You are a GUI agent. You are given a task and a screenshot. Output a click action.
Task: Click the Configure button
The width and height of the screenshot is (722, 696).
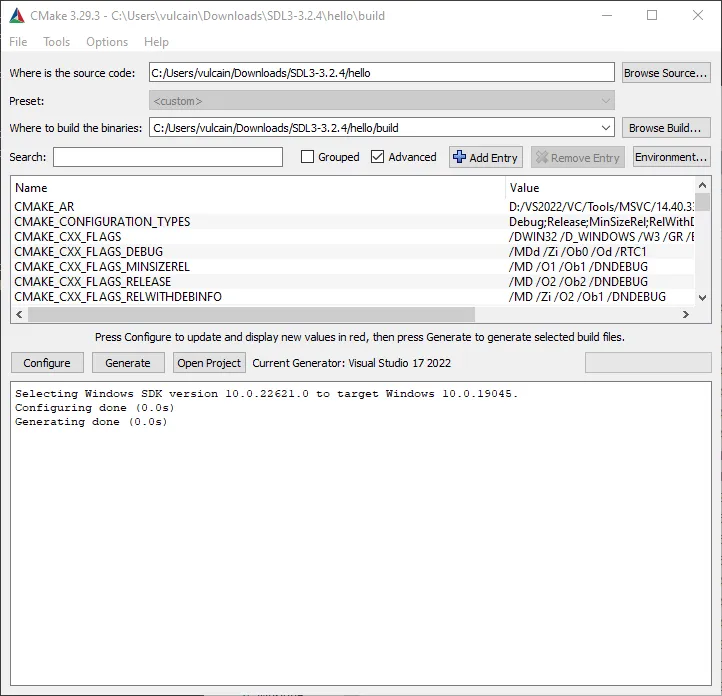click(x=47, y=363)
